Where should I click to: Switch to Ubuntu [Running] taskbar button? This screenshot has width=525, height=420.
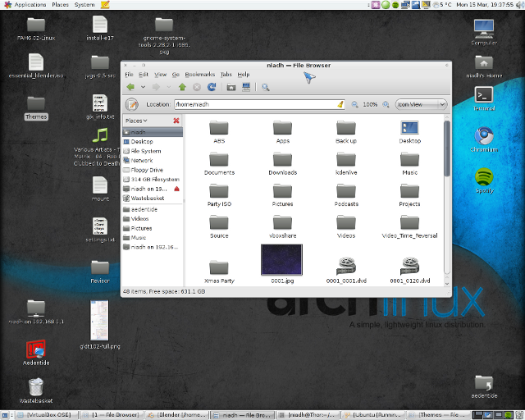372,415
